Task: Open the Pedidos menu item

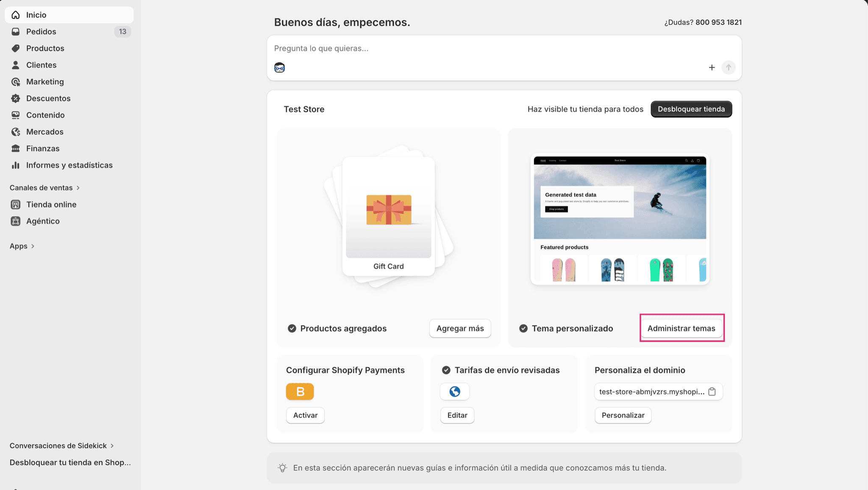Action: 70,32
